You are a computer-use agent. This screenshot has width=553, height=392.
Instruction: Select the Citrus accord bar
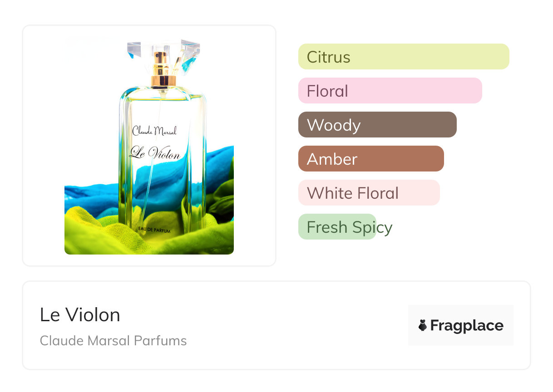point(403,57)
